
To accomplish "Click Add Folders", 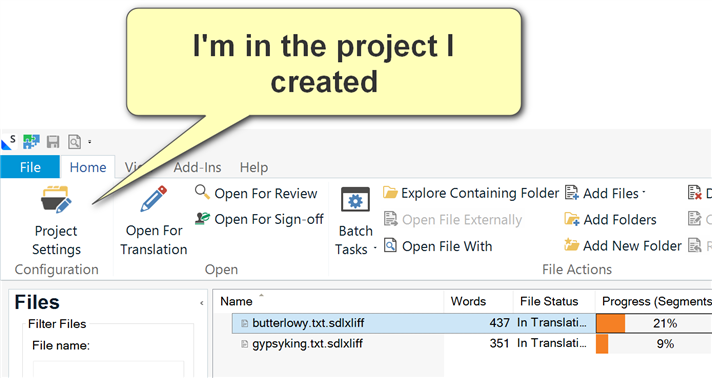I will (610, 219).
